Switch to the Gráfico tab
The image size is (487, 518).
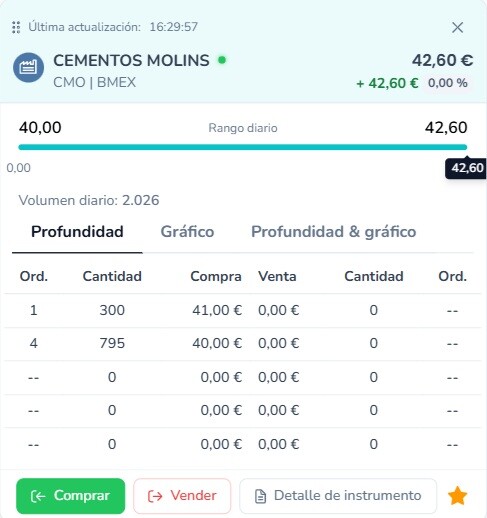click(x=187, y=232)
